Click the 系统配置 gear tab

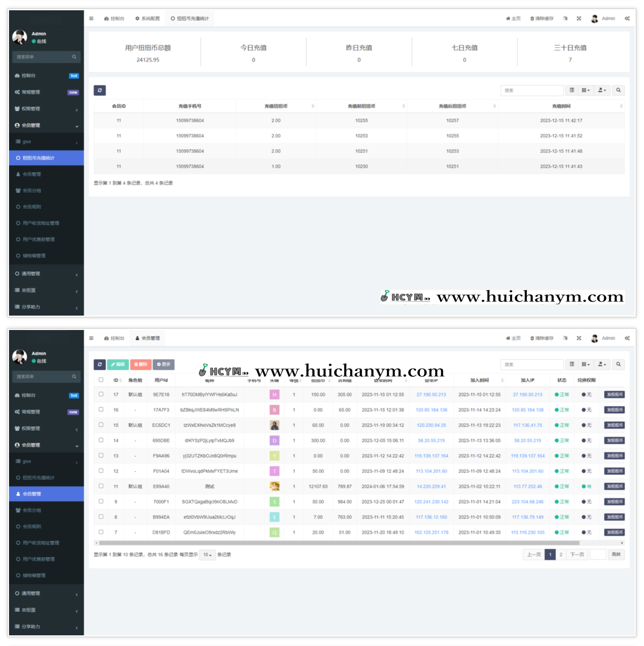click(148, 18)
